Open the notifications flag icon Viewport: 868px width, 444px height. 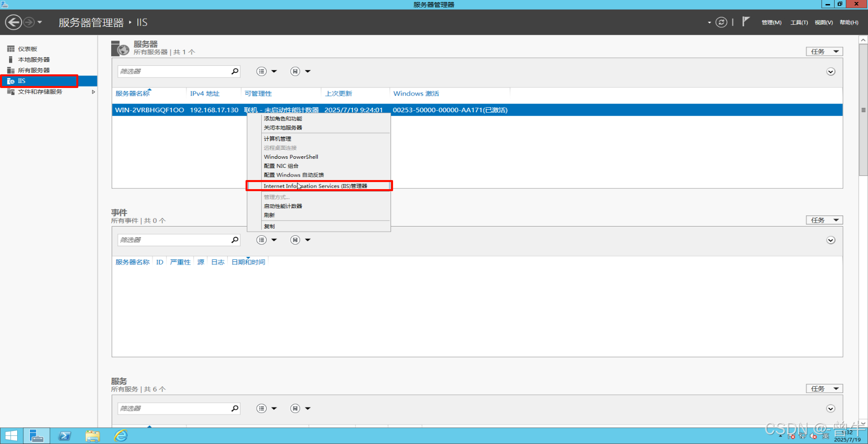746,21
